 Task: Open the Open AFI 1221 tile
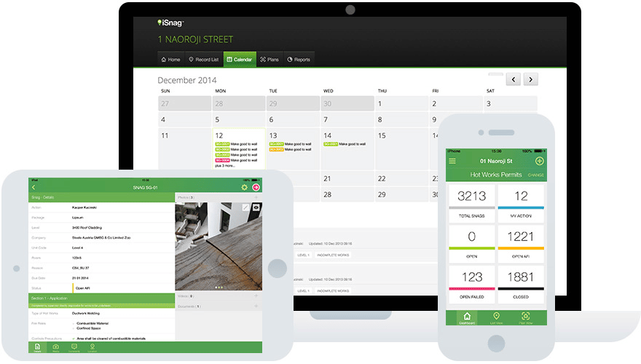521,244
